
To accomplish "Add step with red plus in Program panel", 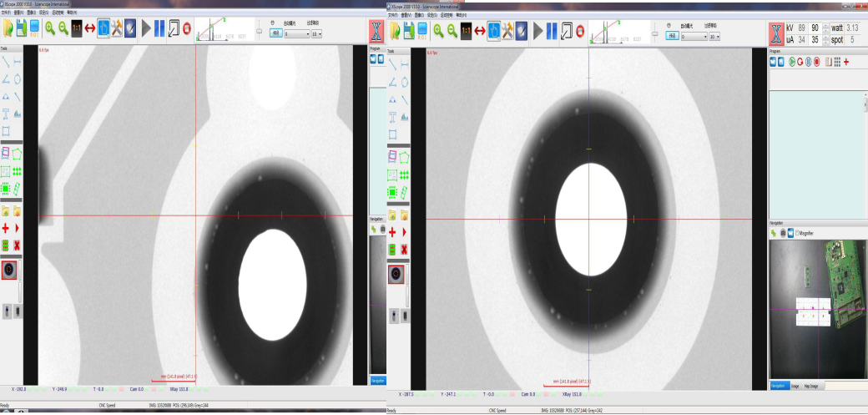I will [846, 62].
